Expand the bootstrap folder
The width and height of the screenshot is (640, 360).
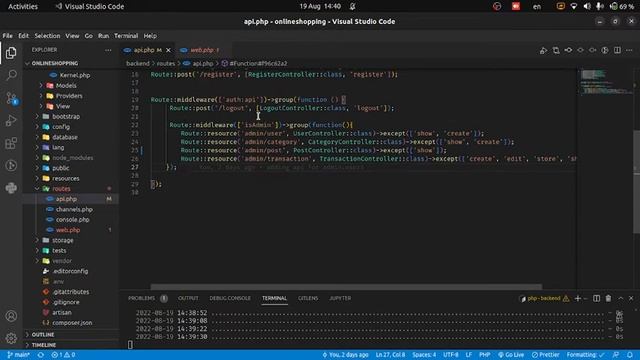66,116
